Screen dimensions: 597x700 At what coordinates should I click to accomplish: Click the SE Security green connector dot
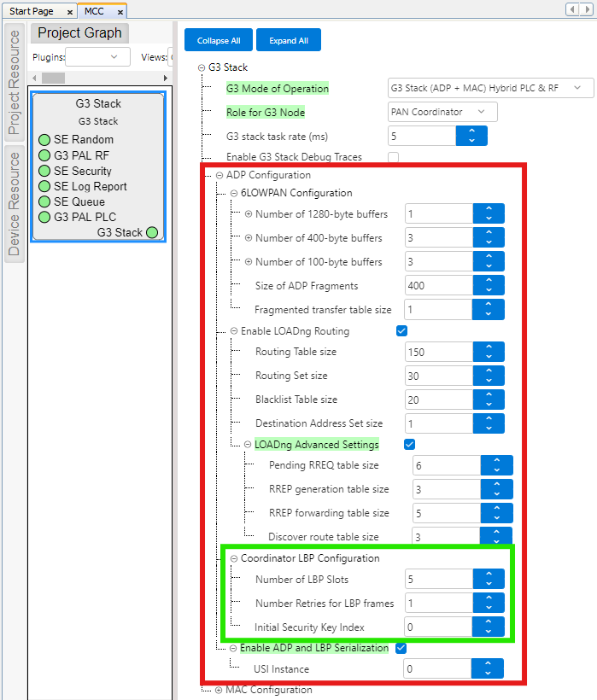(x=44, y=171)
